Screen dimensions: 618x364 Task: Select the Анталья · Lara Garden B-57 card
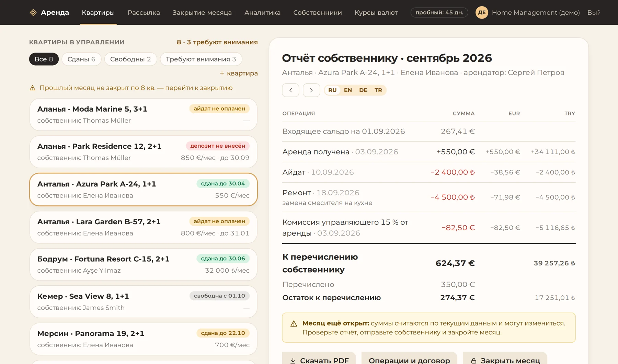[x=144, y=227]
